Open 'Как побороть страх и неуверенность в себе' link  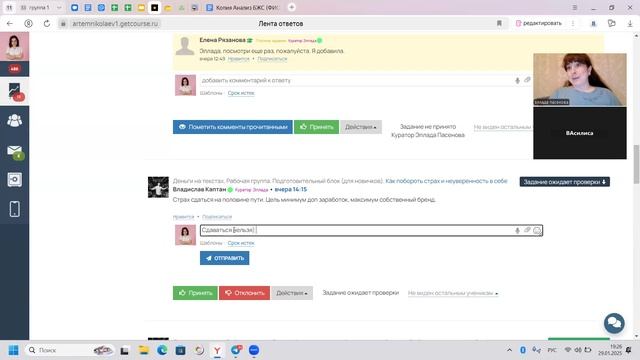(447, 181)
